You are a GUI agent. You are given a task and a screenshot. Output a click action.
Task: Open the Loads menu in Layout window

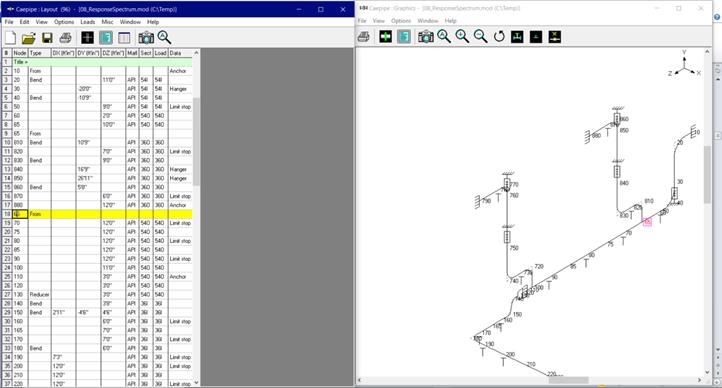(87, 22)
